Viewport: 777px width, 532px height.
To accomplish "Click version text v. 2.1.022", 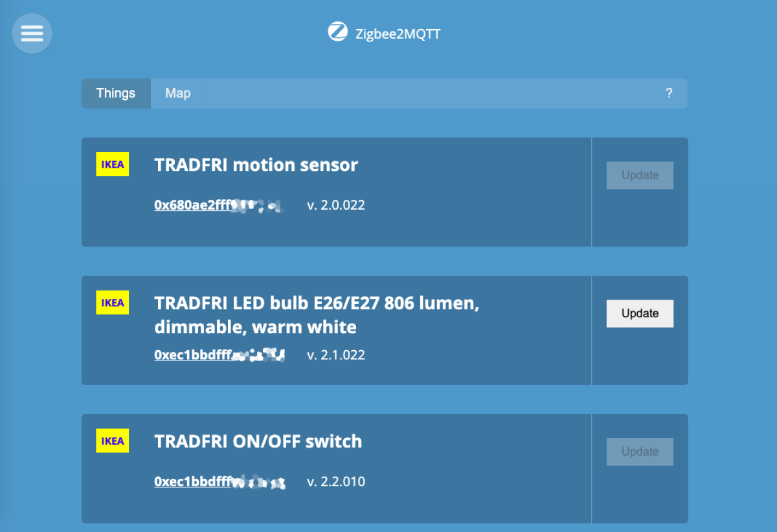I will coord(336,355).
